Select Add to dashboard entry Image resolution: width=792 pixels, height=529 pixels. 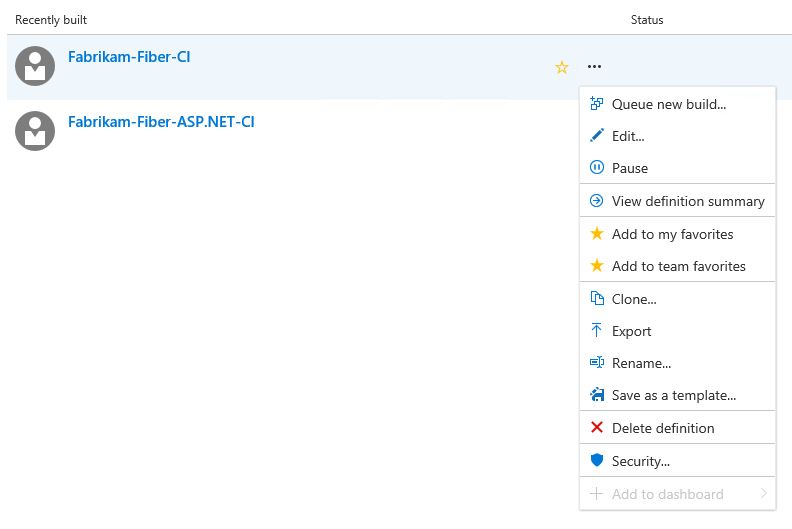(x=677, y=494)
